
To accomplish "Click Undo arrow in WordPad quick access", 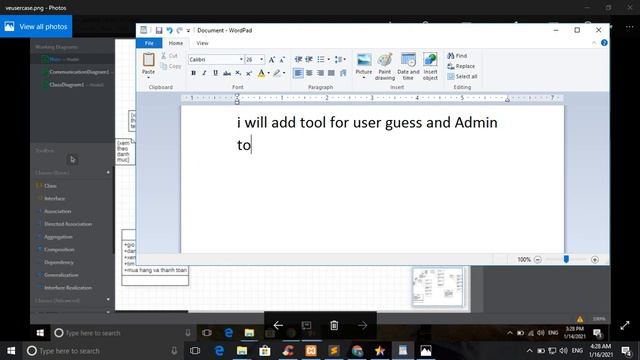I will pos(169,30).
